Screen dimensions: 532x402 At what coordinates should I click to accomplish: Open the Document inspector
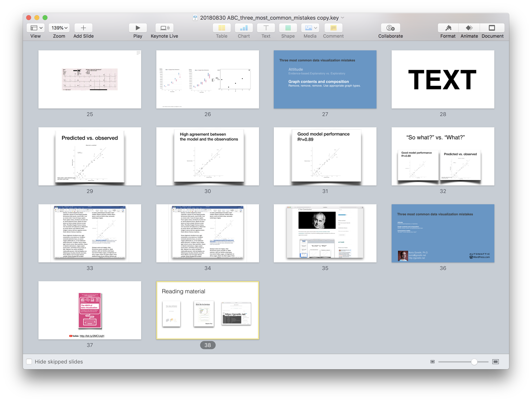[x=492, y=28]
